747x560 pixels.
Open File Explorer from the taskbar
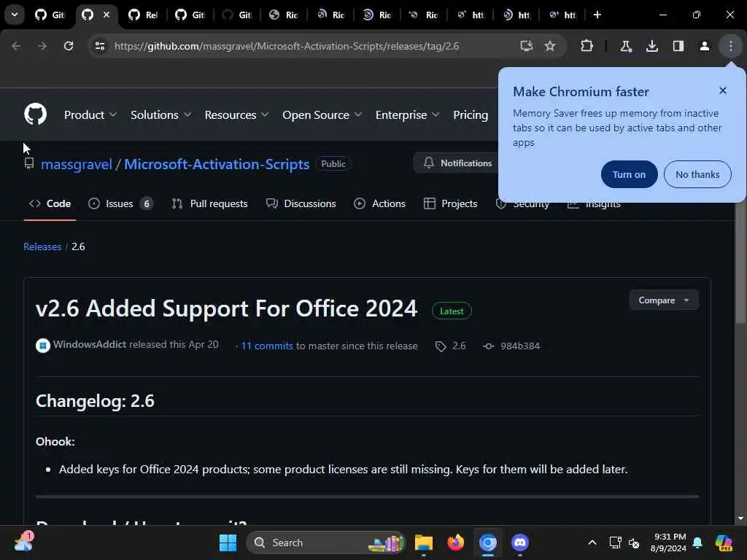(x=423, y=542)
